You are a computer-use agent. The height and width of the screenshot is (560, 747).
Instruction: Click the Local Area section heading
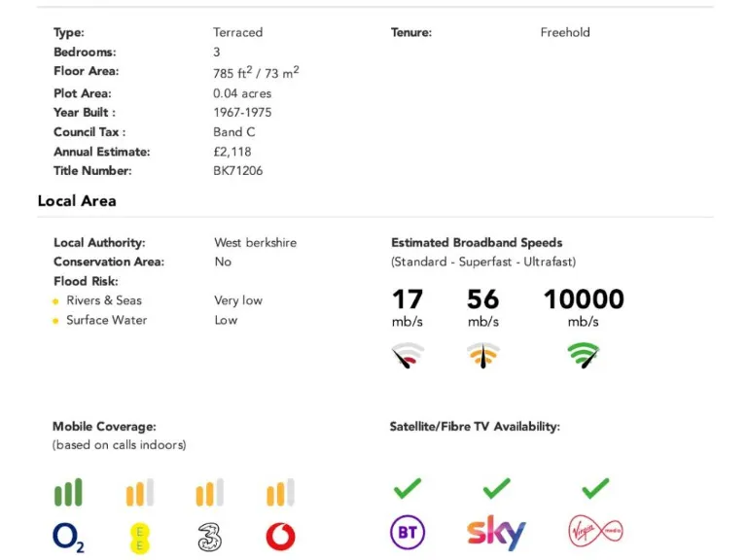(77, 201)
